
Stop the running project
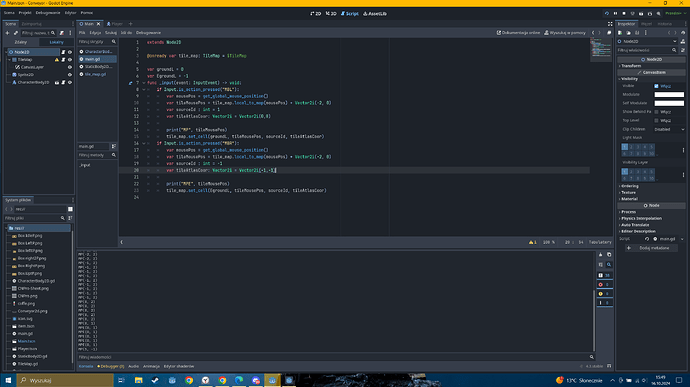pos(624,14)
